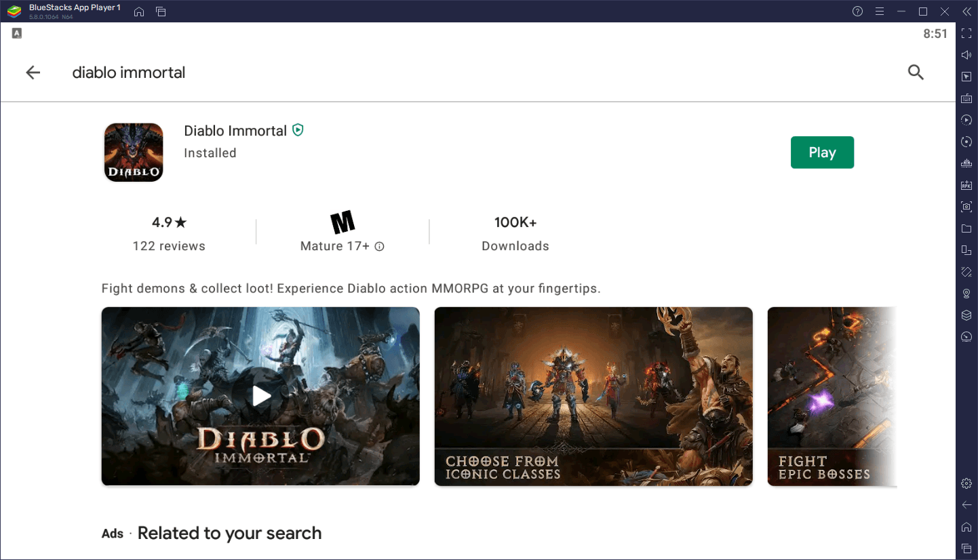Go back using the Play Store search arrow
The height and width of the screenshot is (560, 978).
click(33, 73)
